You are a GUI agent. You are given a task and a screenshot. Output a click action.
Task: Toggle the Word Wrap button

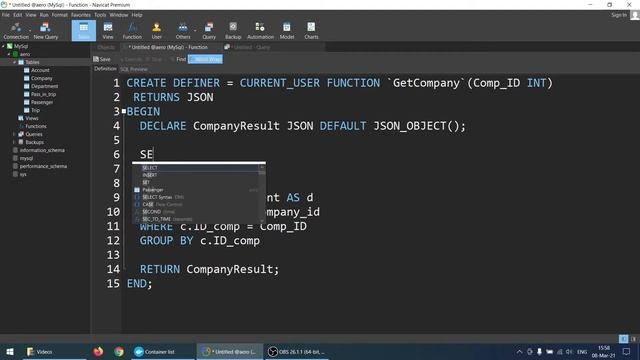pos(205,59)
